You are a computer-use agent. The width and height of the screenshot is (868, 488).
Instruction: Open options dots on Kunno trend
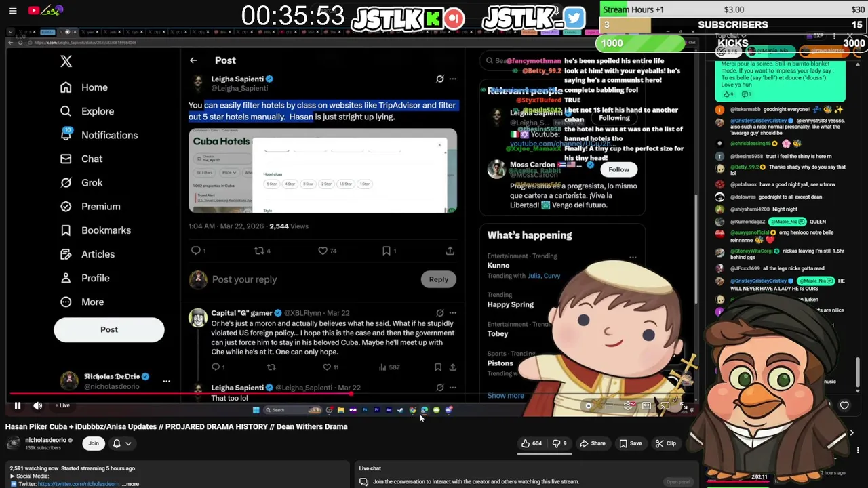633,258
